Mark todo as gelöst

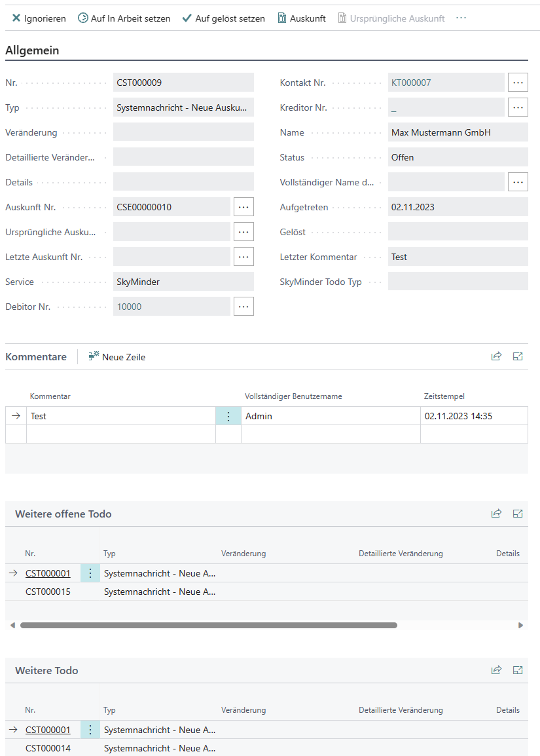(223, 18)
